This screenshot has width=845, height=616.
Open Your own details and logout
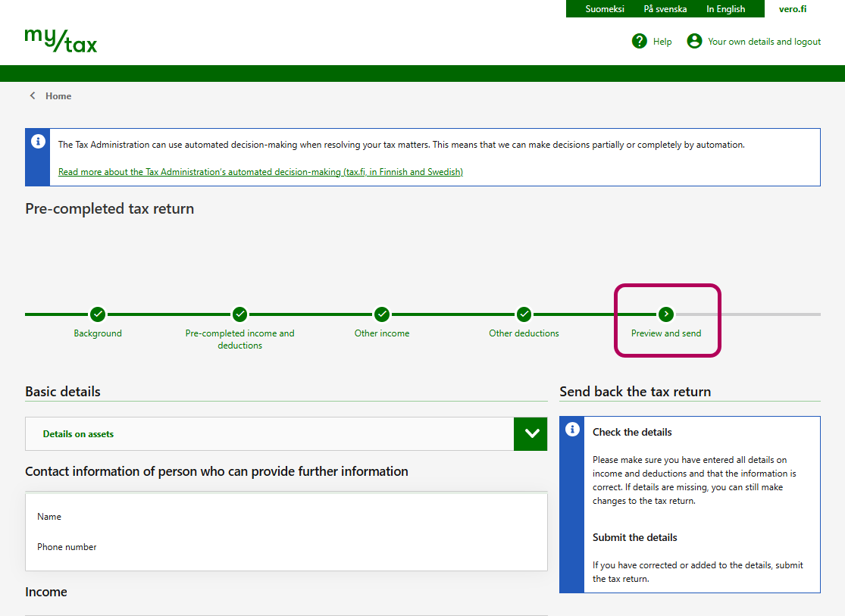764,42
